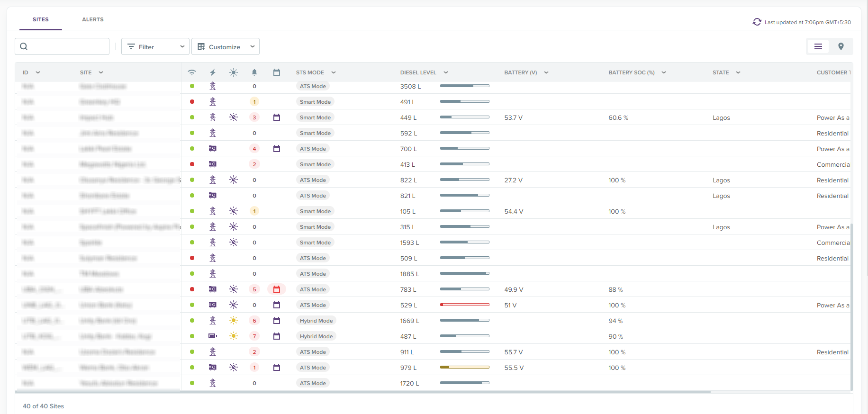The height and width of the screenshot is (414, 868).
Task: Click grid tower icon in 1720 L row
Action: tap(213, 383)
